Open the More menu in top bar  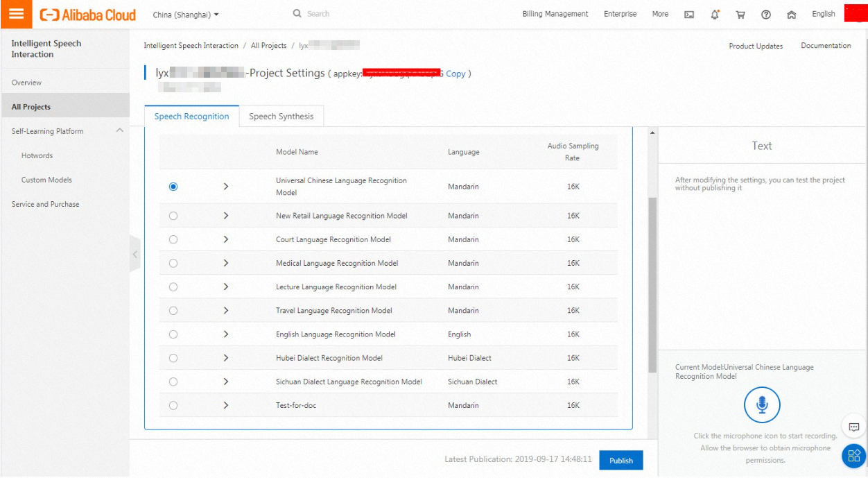coord(660,14)
